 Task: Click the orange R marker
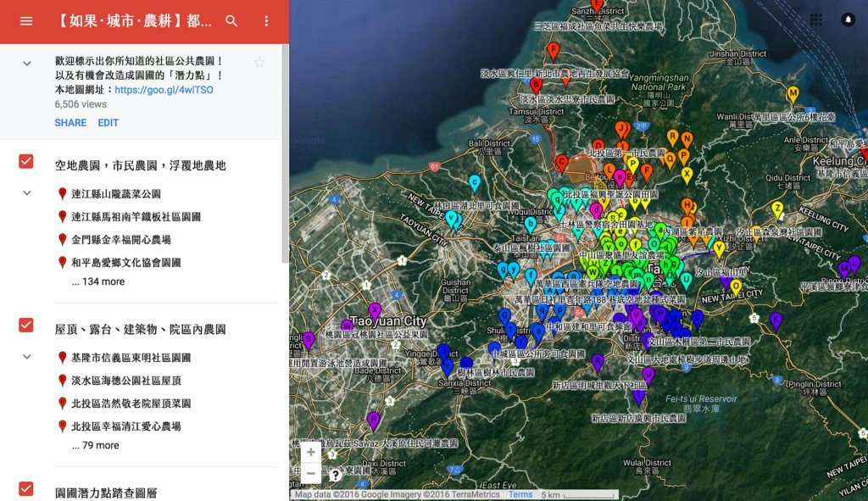pyautogui.click(x=672, y=137)
